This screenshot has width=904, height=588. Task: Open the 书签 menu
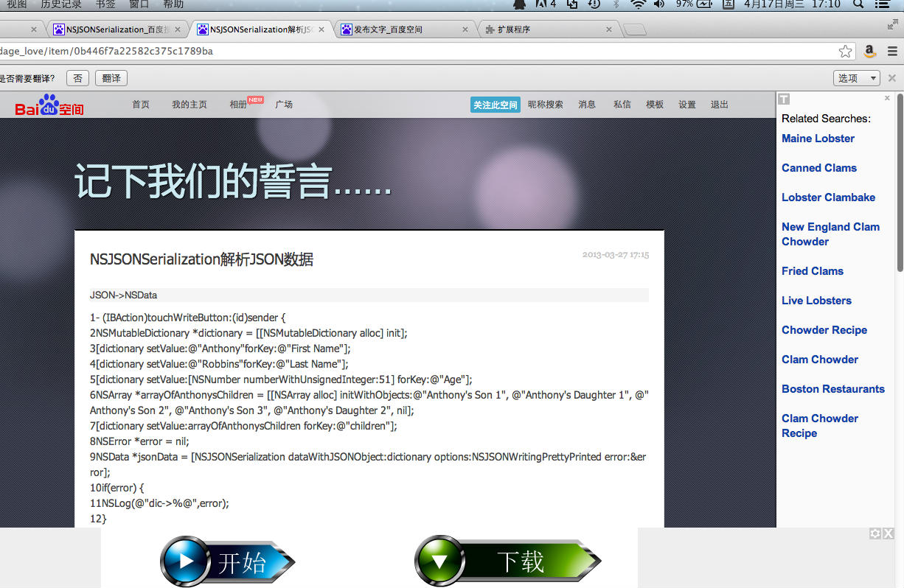click(105, 4)
